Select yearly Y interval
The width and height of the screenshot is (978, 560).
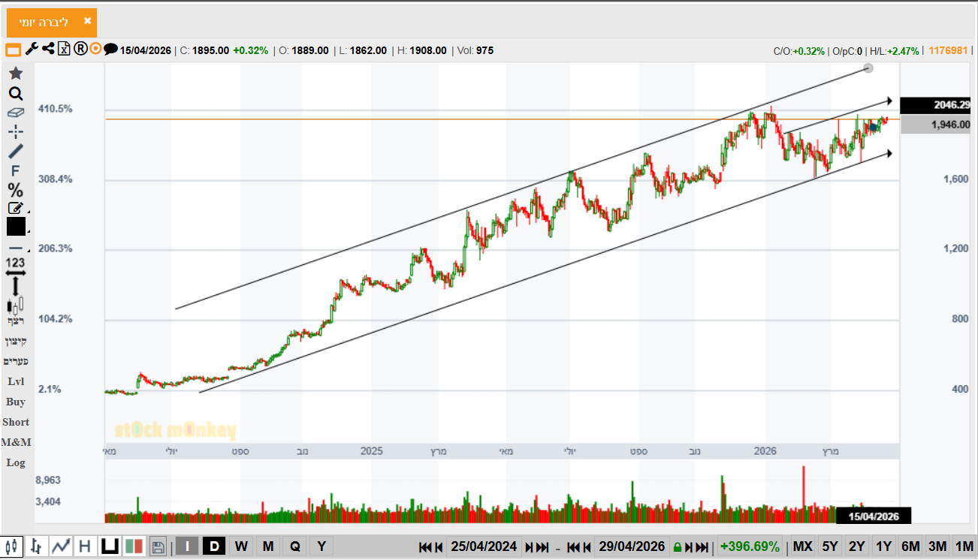point(321,546)
